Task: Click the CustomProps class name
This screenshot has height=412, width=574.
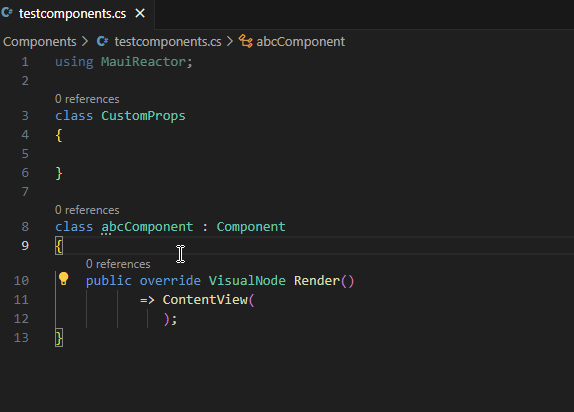Action: click(143, 116)
